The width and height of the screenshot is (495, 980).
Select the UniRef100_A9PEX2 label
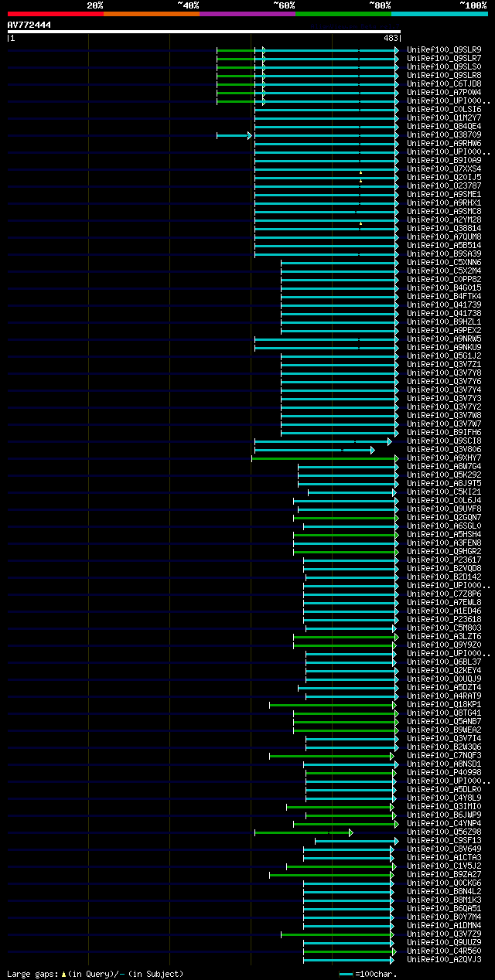click(x=444, y=331)
